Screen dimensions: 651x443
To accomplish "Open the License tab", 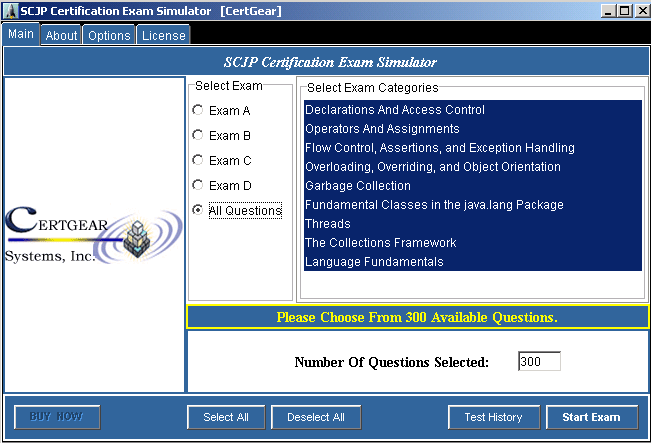I will pos(164,35).
